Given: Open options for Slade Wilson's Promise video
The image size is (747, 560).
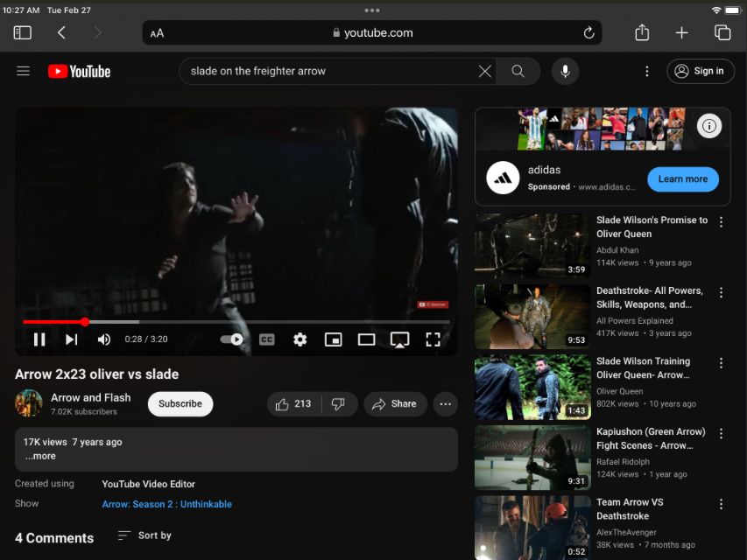Looking at the screenshot, I should (x=721, y=222).
